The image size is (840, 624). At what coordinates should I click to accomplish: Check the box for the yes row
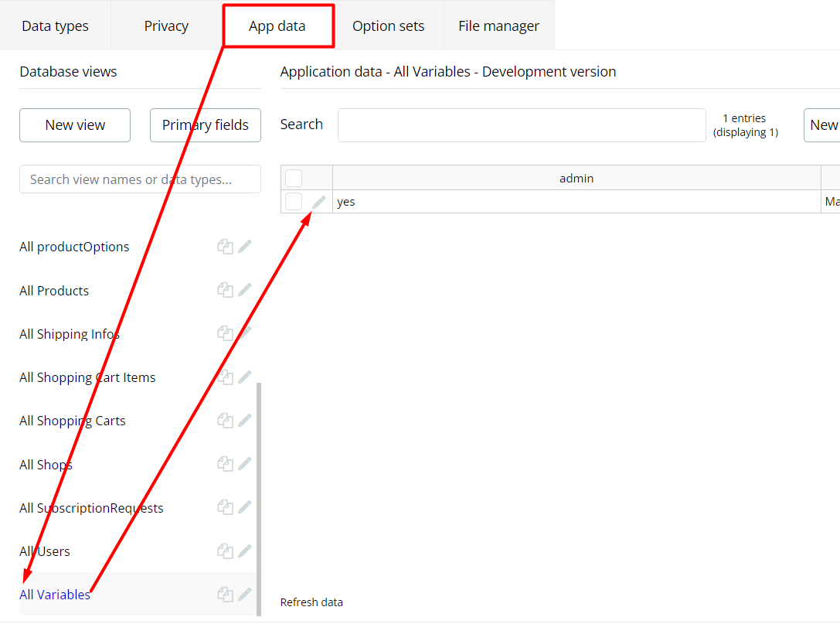(x=294, y=202)
